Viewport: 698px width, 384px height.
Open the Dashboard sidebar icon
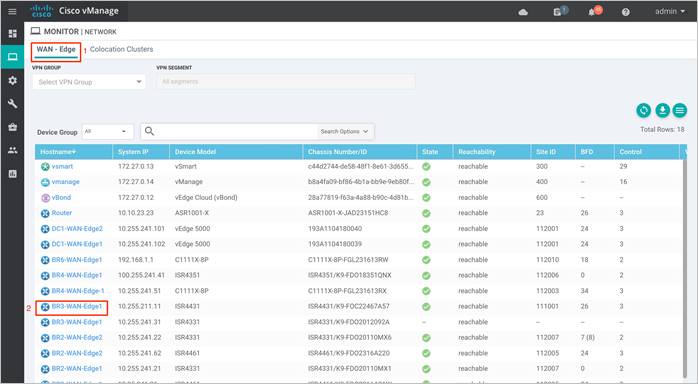tap(12, 33)
